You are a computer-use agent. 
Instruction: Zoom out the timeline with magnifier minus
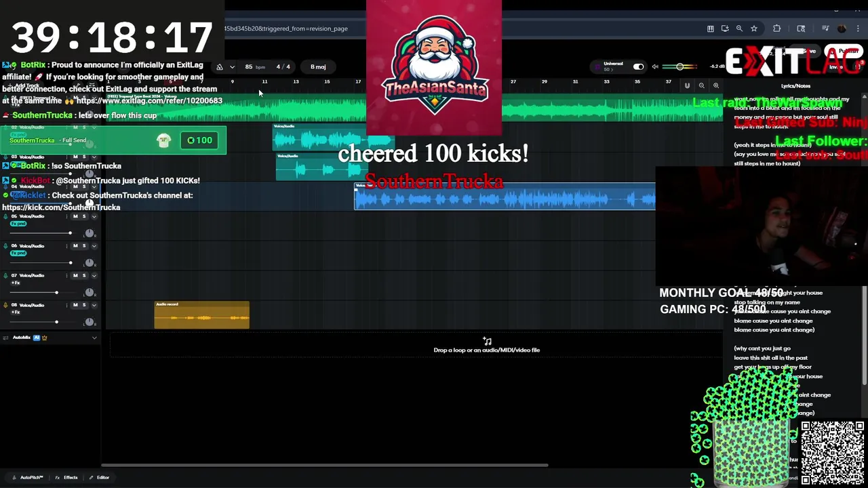(x=702, y=85)
